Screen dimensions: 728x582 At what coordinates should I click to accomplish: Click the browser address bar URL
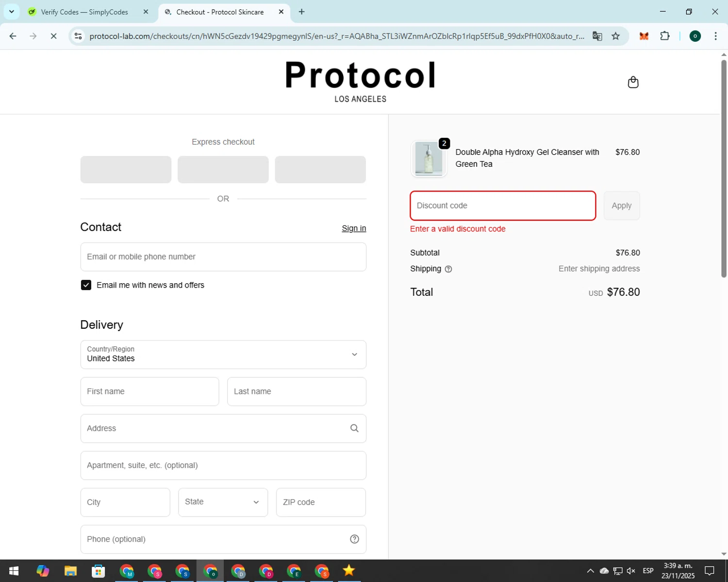point(337,36)
